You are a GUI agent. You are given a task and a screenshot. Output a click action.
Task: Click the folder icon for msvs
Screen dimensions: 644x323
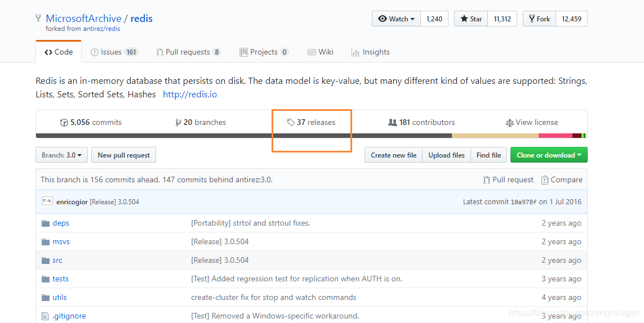pyautogui.click(x=46, y=242)
